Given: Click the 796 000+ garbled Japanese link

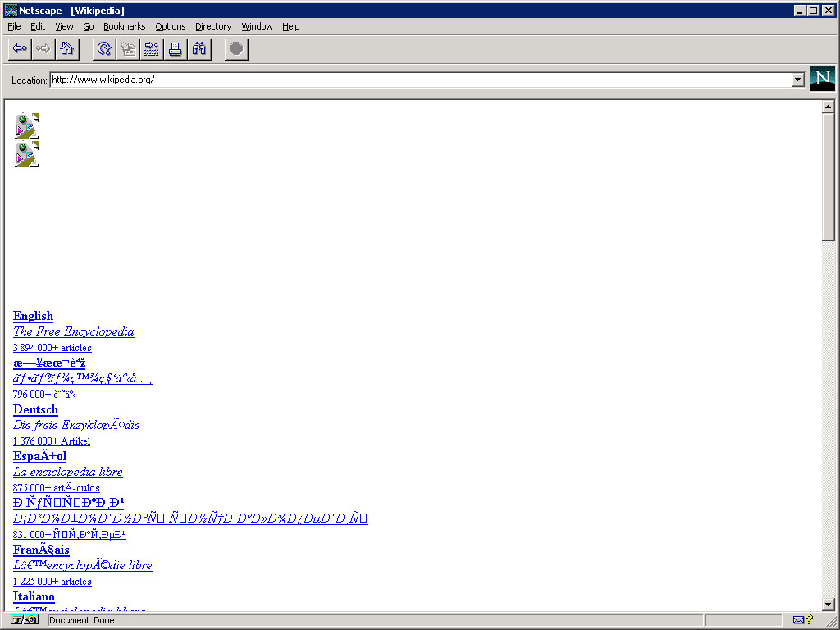Looking at the screenshot, I should [44, 395].
